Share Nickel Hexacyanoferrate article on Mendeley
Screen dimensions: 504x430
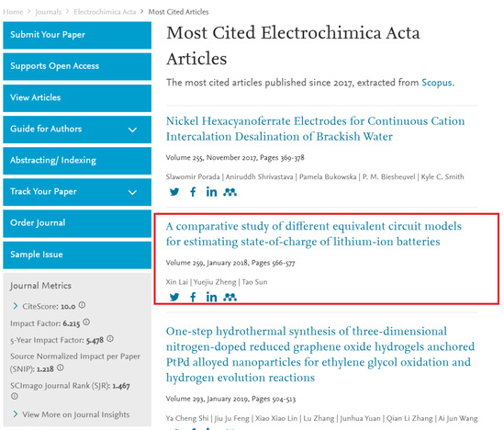230,192
